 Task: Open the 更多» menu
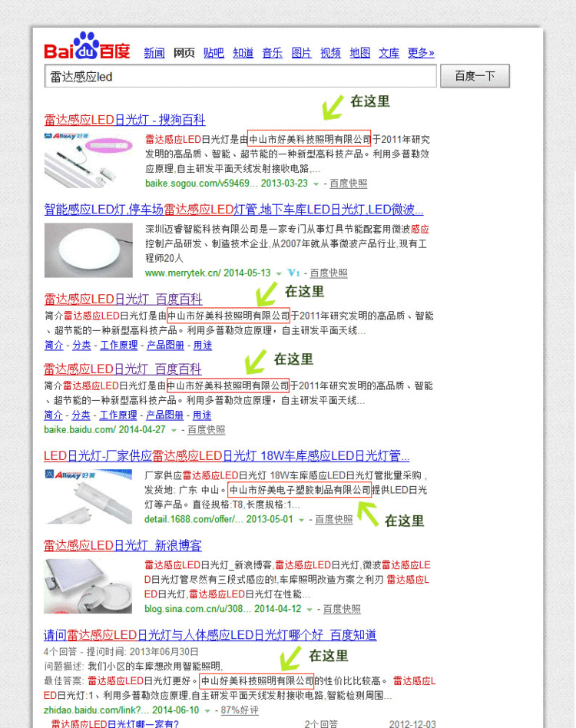(421, 53)
